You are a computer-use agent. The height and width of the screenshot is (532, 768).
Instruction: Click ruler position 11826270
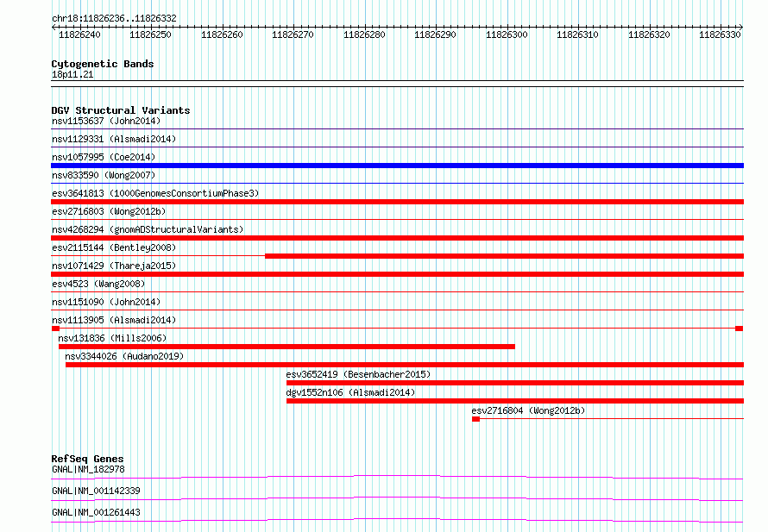(x=293, y=34)
